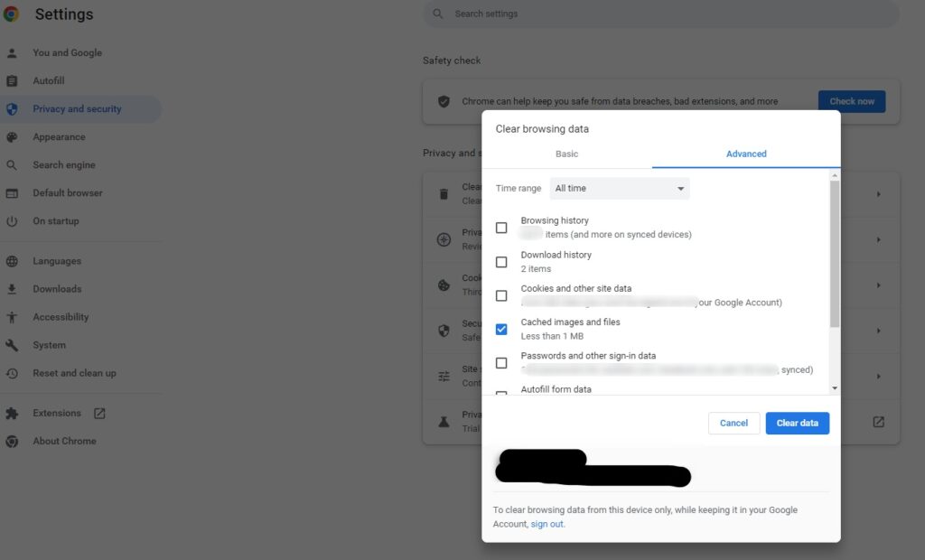Follow the sign out link
925x560 pixels.
pos(547,525)
